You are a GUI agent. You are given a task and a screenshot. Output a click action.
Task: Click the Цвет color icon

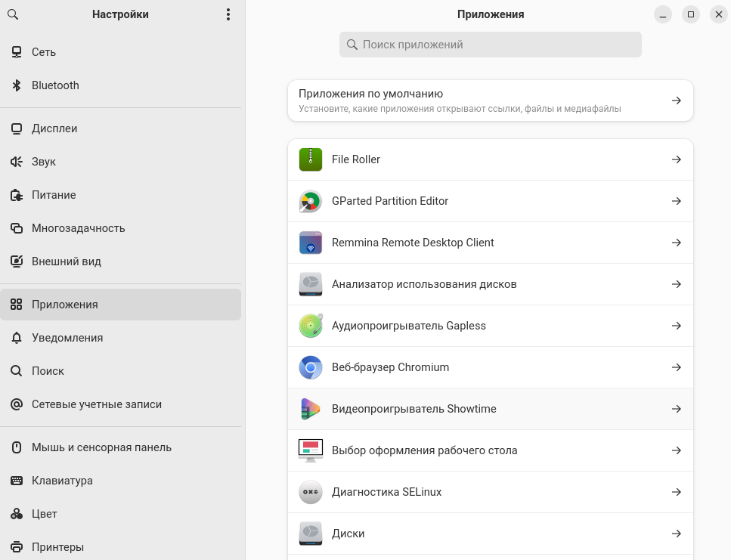point(17,514)
